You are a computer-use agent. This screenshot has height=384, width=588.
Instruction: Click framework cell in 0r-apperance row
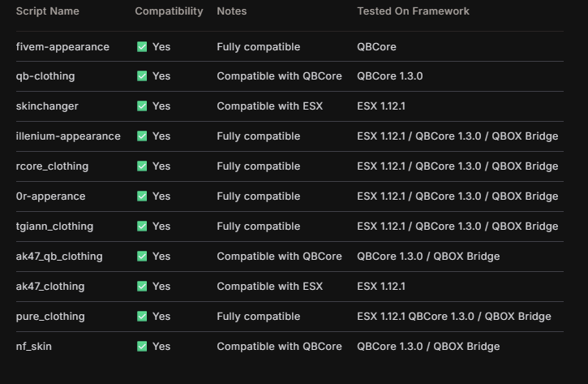(x=457, y=196)
